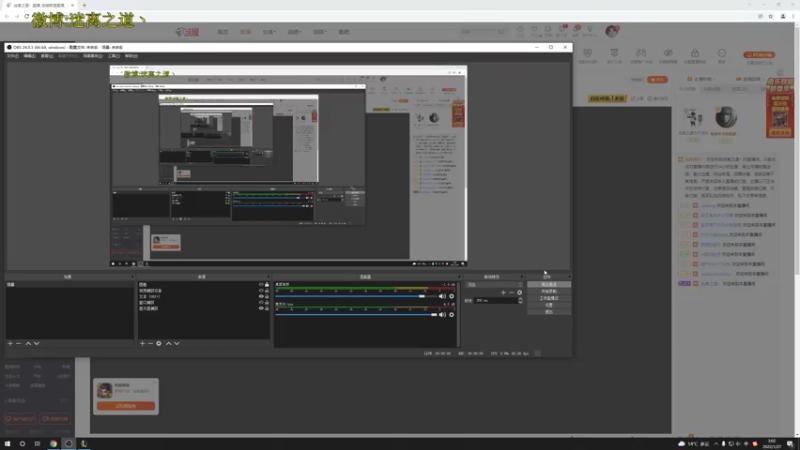Remove the selected source with the Sources minus icon
The height and width of the screenshot is (450, 800).
(x=151, y=343)
